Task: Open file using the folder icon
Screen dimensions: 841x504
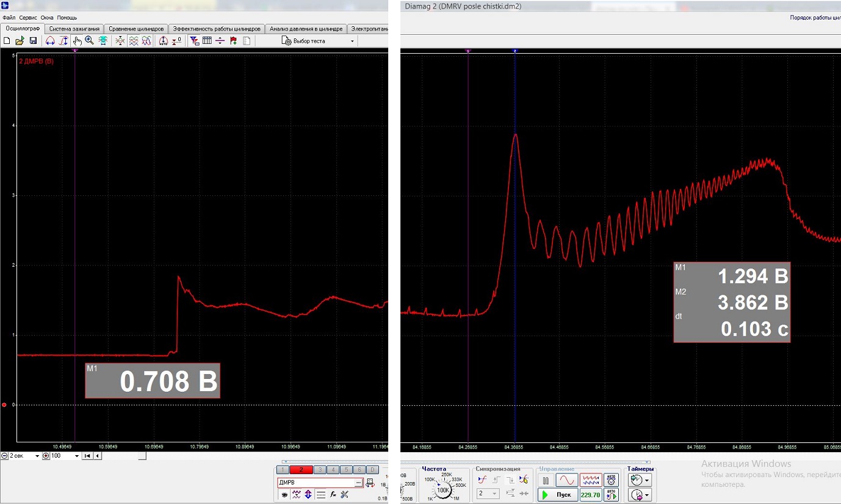Action: coord(20,41)
